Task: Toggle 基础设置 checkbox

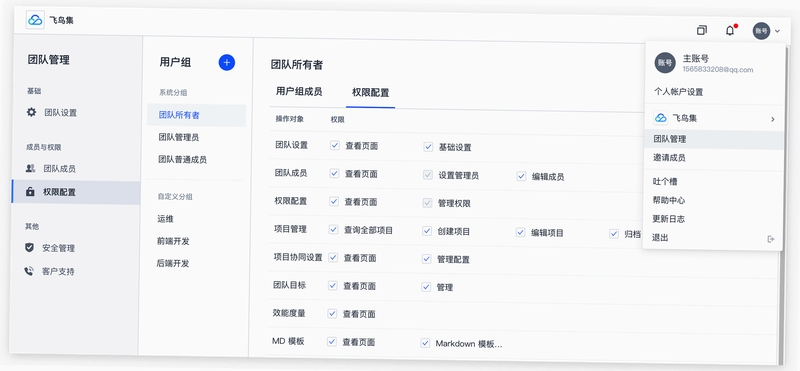Action: [428, 147]
